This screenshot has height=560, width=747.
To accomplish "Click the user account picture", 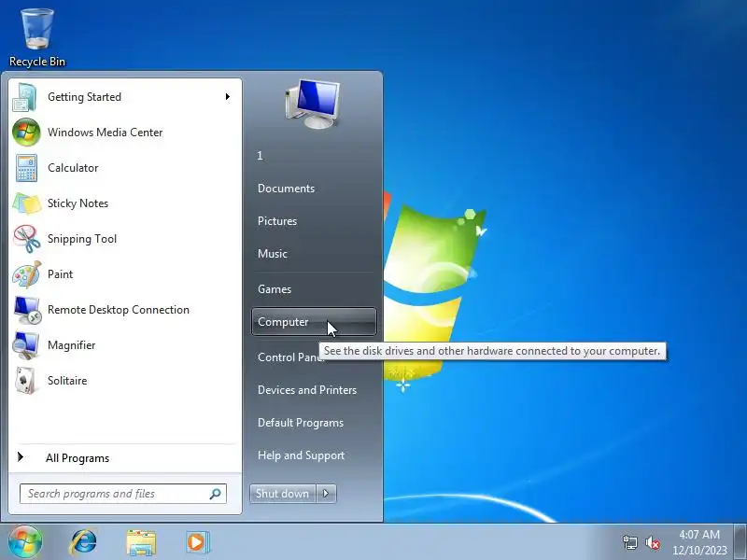I will coord(313,104).
